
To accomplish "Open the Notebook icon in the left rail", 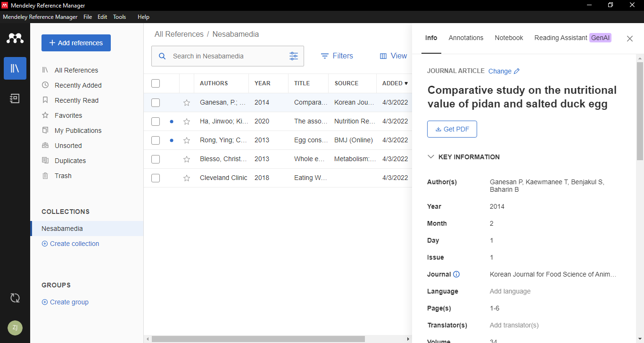I will (15, 98).
